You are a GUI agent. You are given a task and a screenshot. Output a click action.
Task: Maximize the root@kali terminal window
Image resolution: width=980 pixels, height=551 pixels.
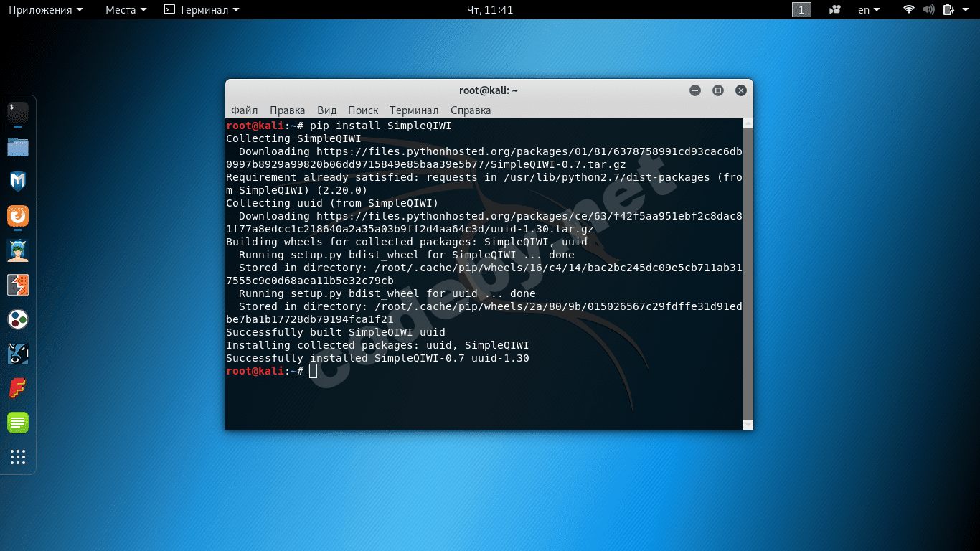718,90
